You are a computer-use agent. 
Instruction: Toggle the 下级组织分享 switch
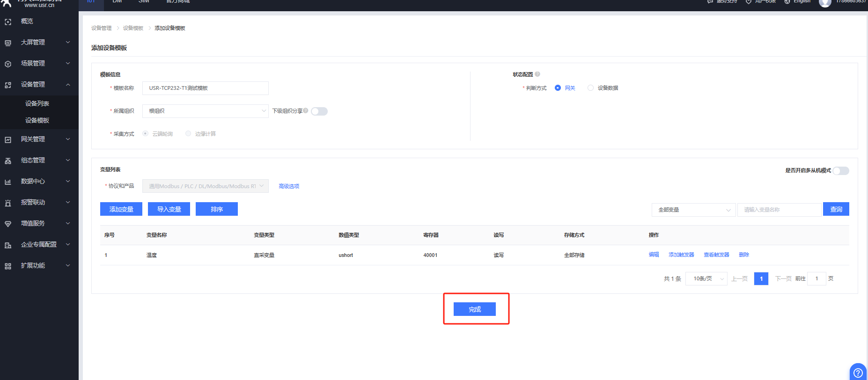[x=319, y=111]
